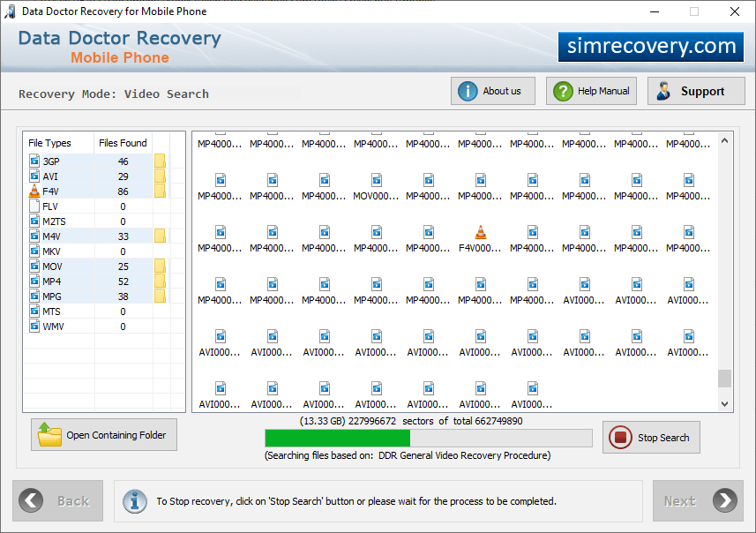This screenshot has width=756, height=533.
Task: Select the recovered F4V000... file with cone icon
Action: (x=480, y=239)
